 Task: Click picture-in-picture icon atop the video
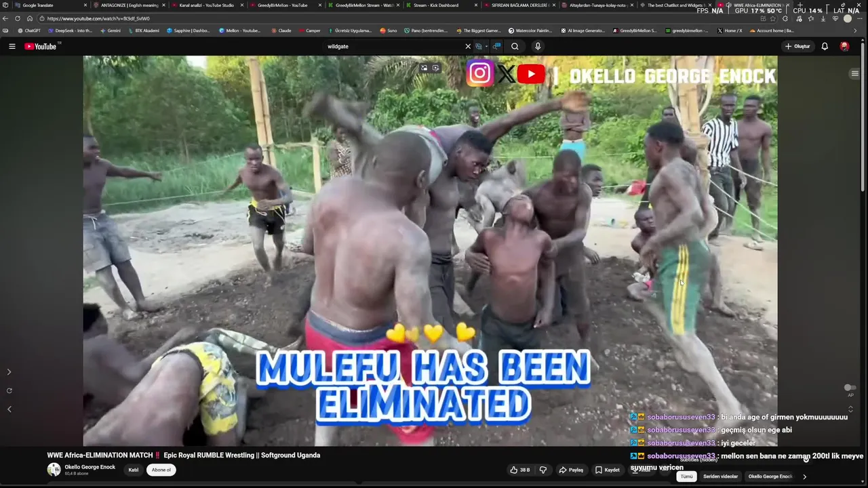pos(424,68)
